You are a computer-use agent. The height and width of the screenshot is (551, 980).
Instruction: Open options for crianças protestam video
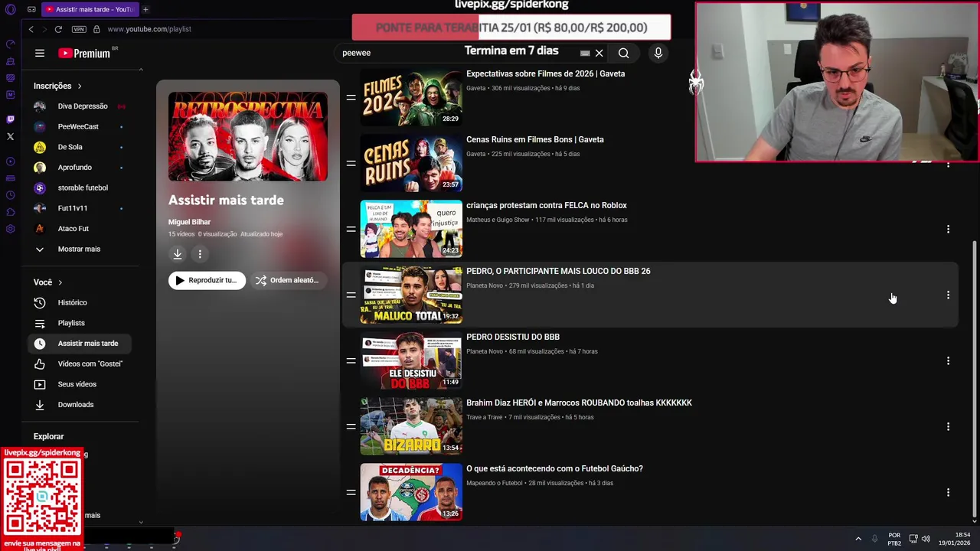948,229
